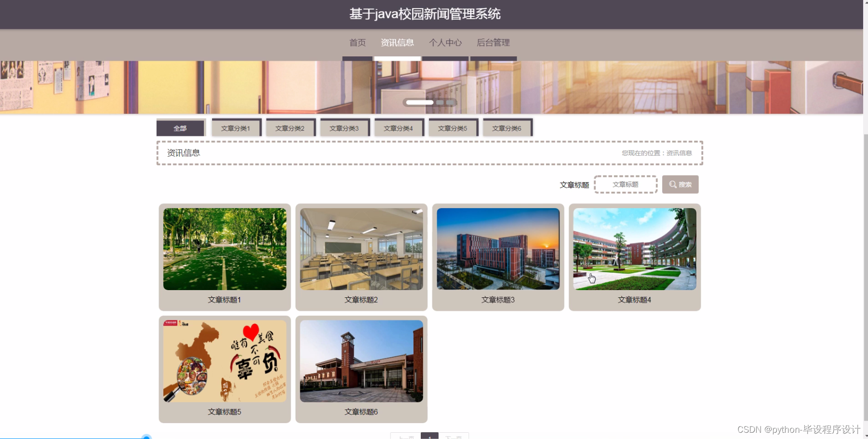Viewport: 868px width, 439px height.
Task: Click the 文章标题 search input field
Action: point(626,184)
